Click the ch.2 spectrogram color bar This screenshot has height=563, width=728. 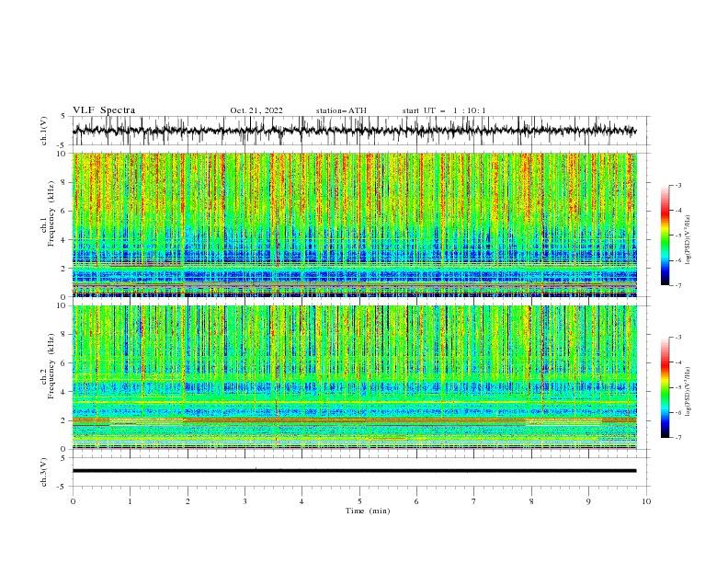[x=665, y=387]
